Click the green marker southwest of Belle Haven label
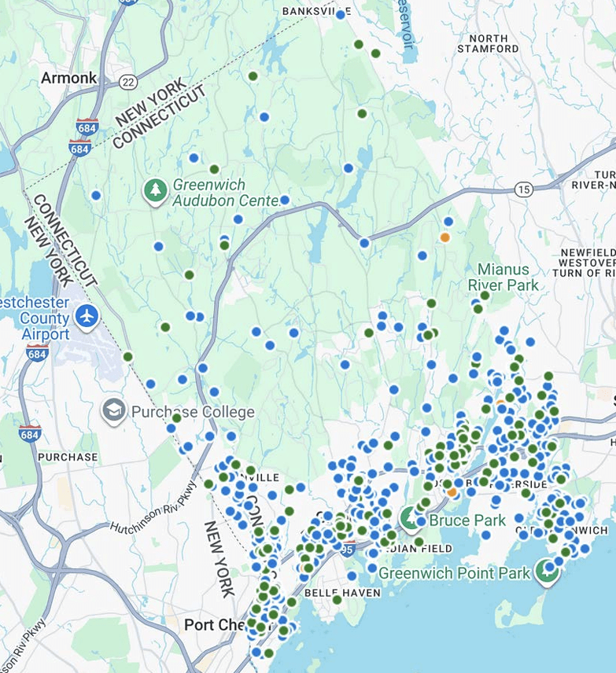616x673 pixels. pyautogui.click(x=292, y=601)
